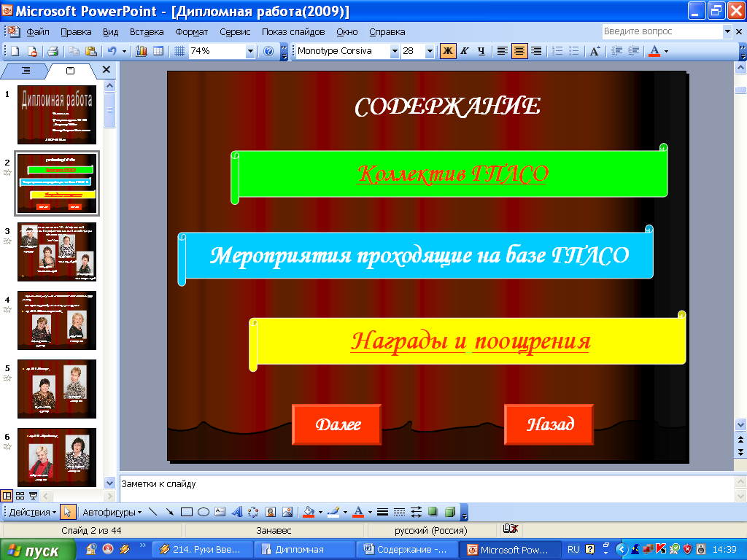The height and width of the screenshot is (560, 747).
Task: Click the Коллектив ГПЛСО hyperlink
Action: [x=452, y=174]
